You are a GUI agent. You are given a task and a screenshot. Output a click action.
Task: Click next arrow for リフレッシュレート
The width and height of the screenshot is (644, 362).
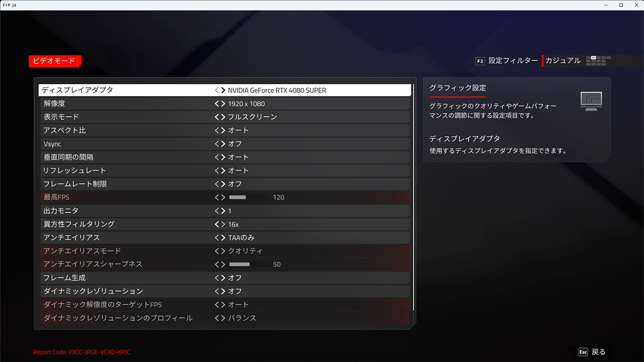point(223,170)
